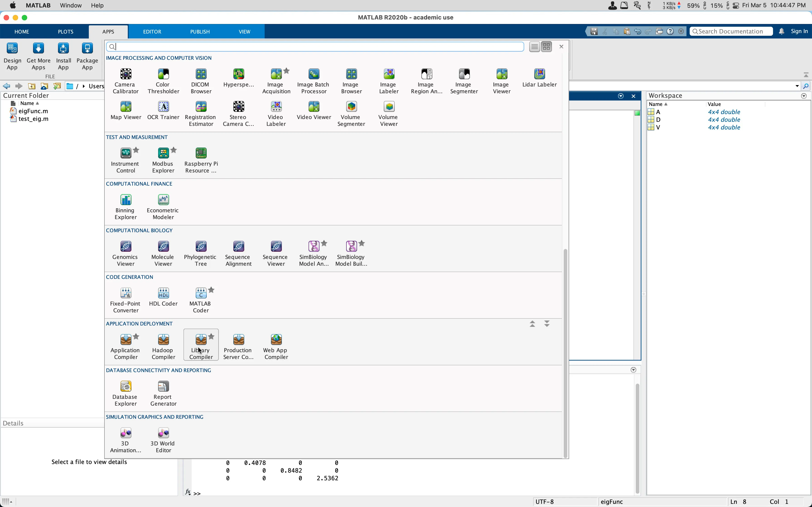Open the Workspace panel actions dropdown
This screenshot has height=507, width=812.
804,96
